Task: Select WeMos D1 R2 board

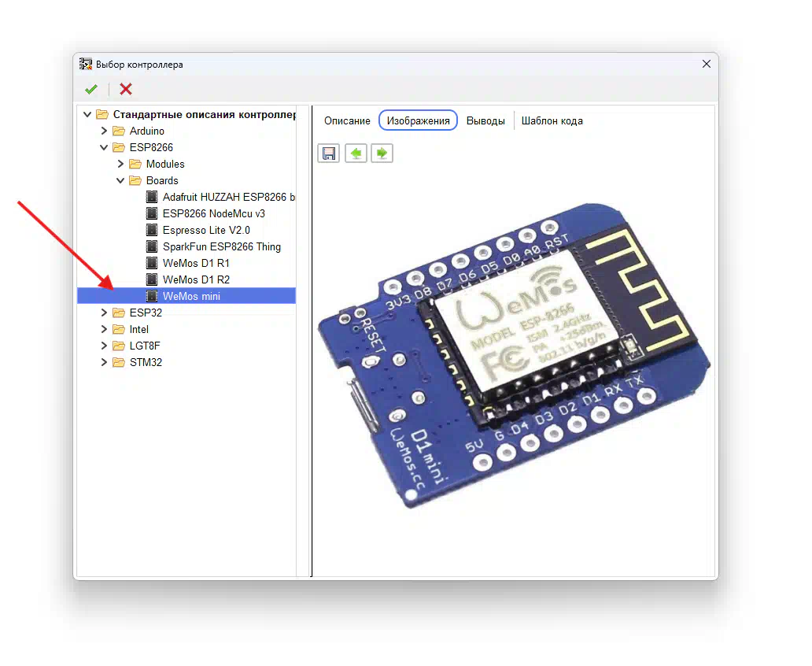Action: tap(196, 279)
